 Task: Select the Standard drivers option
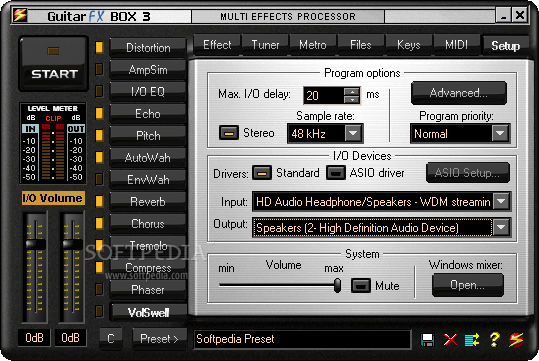(x=262, y=173)
